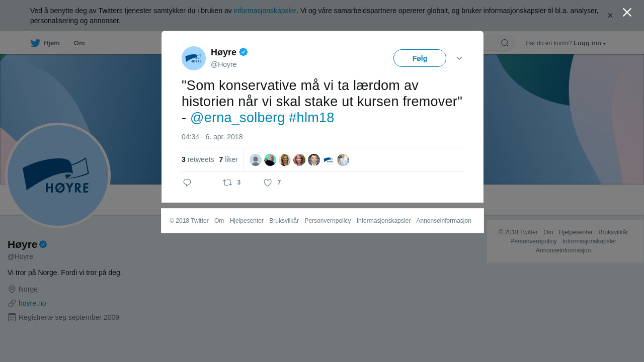The image size is (644, 362).
Task: Open the hoyre.no website link
Action: (32, 303)
